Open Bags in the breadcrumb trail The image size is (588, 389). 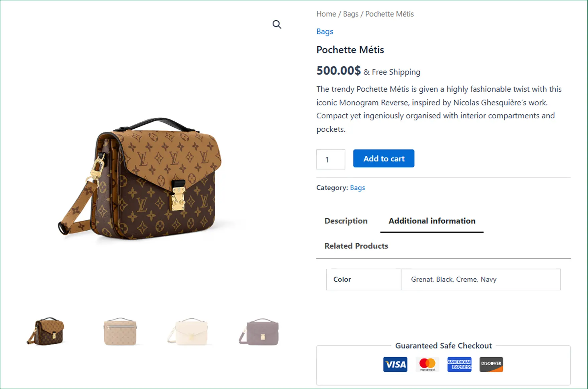[350, 14]
